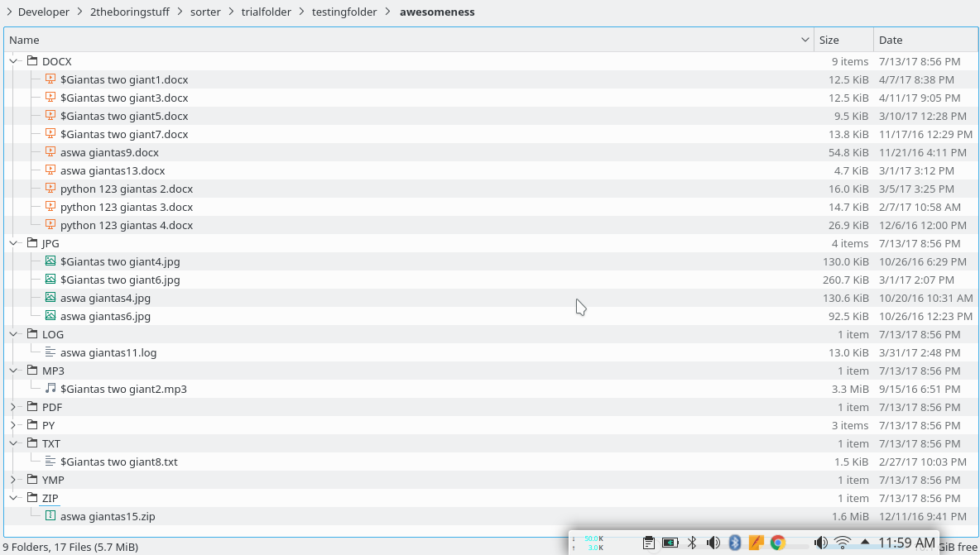Toggle the sort direction arrow in Name header

pyautogui.click(x=805, y=40)
